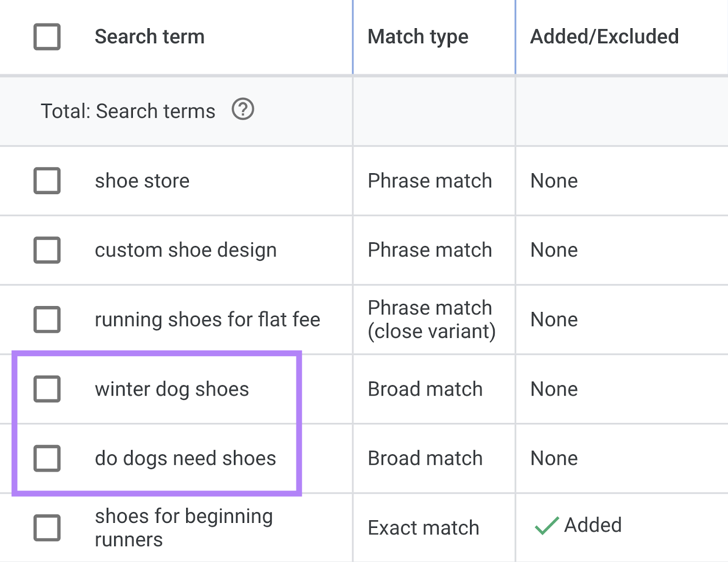This screenshot has height=562, width=728.
Task: Check the checkbox for shoe store
Action: click(x=47, y=181)
